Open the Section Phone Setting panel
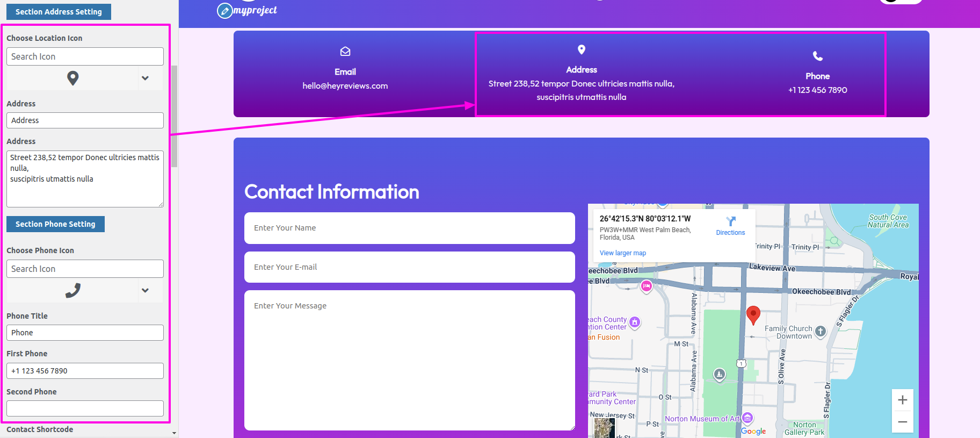The height and width of the screenshot is (438, 980). point(55,224)
